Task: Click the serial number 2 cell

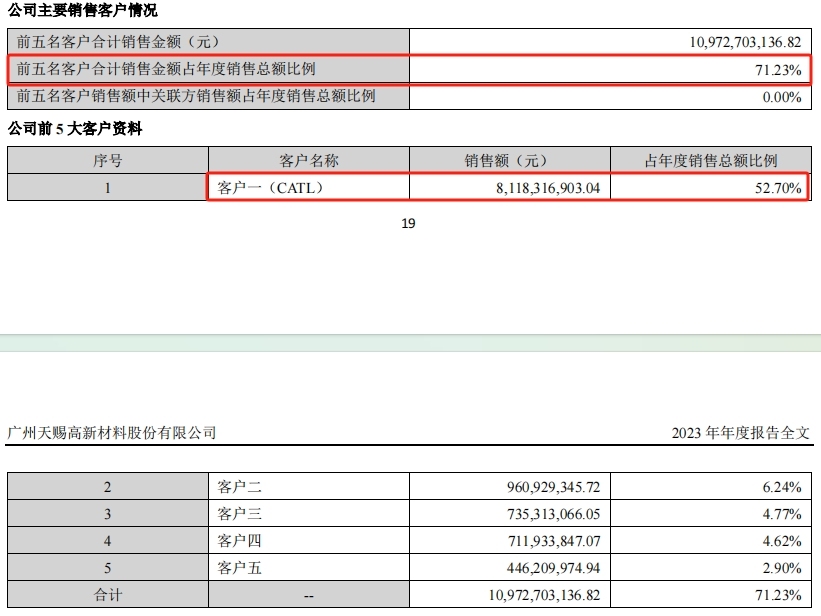Action: pyautogui.click(x=107, y=487)
